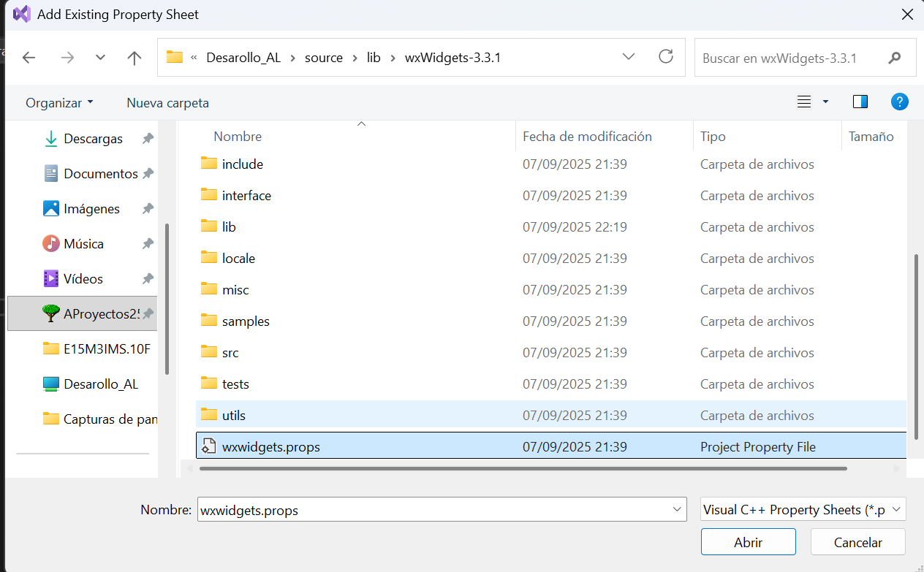This screenshot has height=572, width=924.
Task: Sort by Fecha de modificación column
Action: (587, 137)
